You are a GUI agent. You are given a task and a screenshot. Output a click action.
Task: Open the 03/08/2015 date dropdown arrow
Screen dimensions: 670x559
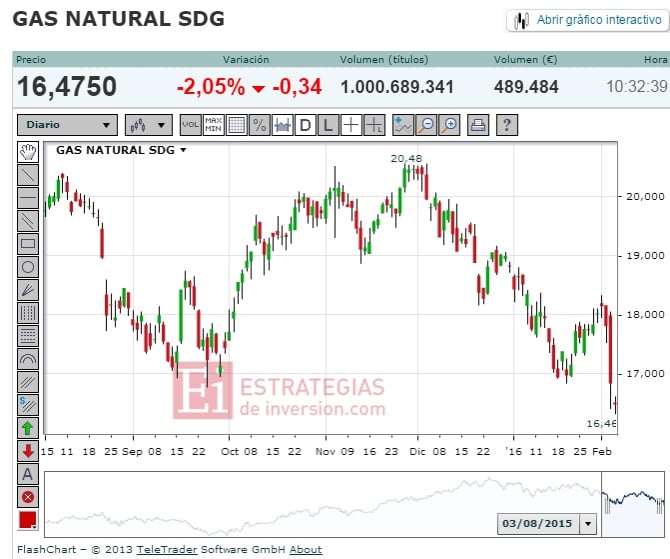click(588, 524)
